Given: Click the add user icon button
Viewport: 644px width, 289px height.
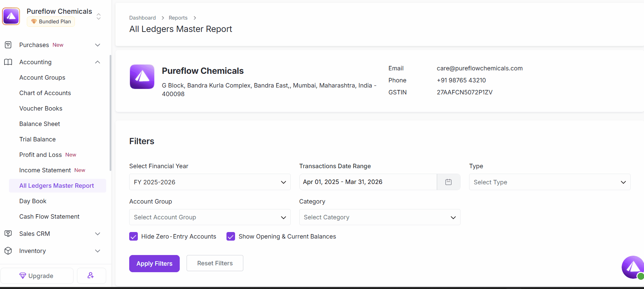Looking at the screenshot, I should coord(91,276).
